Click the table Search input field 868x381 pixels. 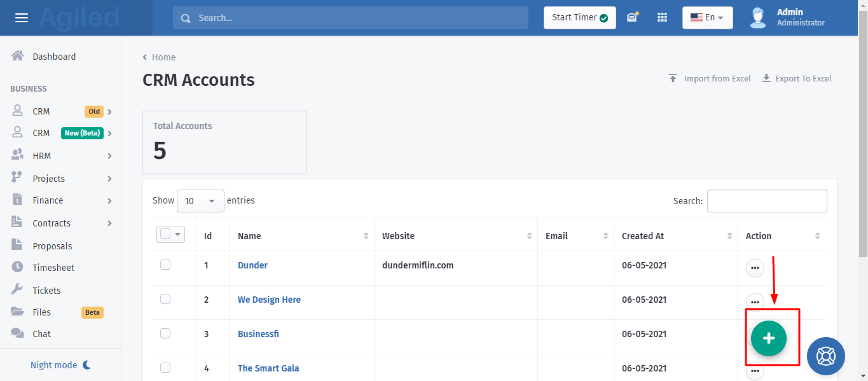pyautogui.click(x=766, y=201)
